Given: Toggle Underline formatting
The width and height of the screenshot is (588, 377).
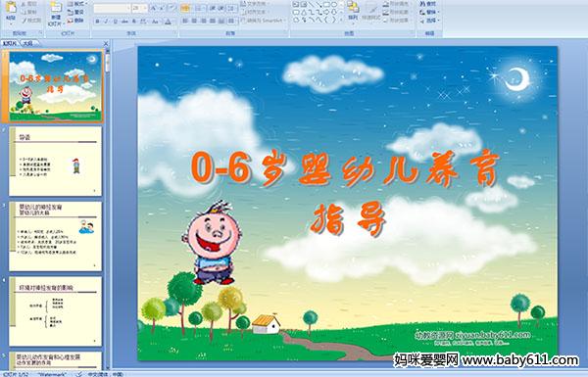Looking at the screenshot, I should [115, 22].
